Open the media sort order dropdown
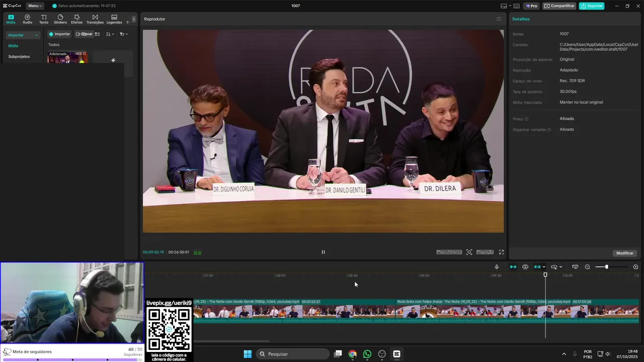Viewport: 644px width, 362px height. [x=110, y=34]
